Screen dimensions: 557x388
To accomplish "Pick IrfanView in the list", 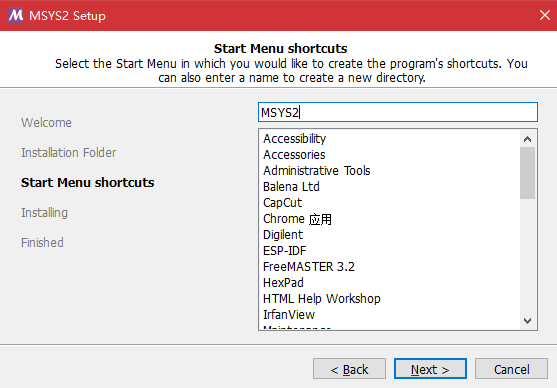I will (x=289, y=314).
